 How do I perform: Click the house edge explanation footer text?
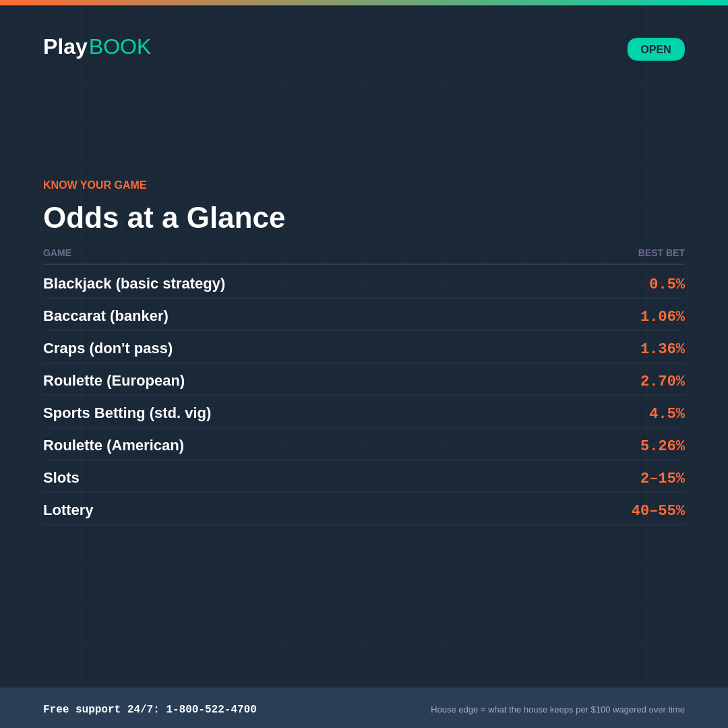point(558,709)
